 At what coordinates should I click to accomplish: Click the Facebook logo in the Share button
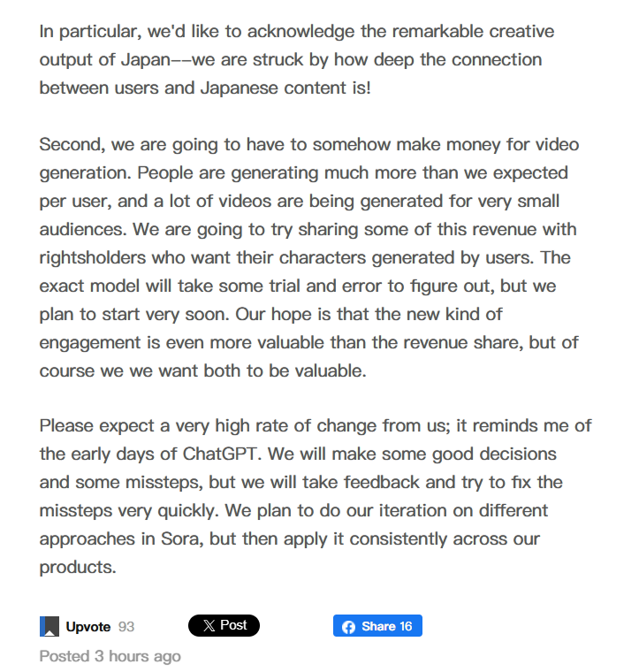(x=348, y=626)
